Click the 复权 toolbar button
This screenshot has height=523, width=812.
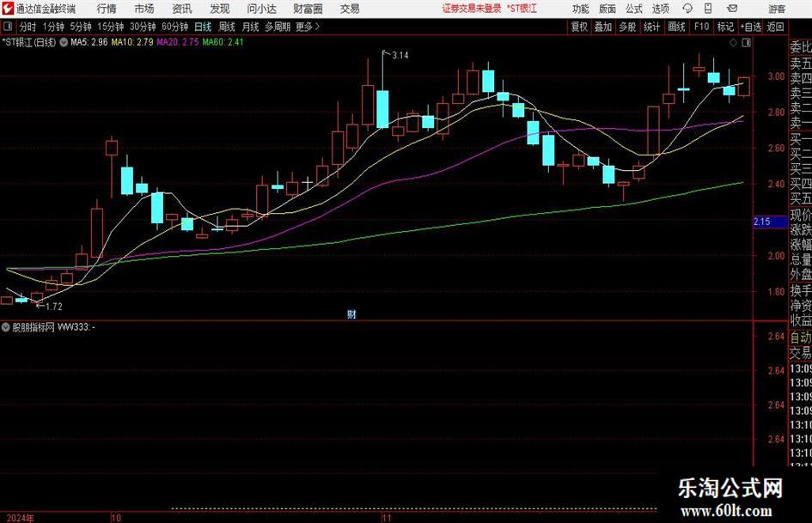(x=579, y=27)
